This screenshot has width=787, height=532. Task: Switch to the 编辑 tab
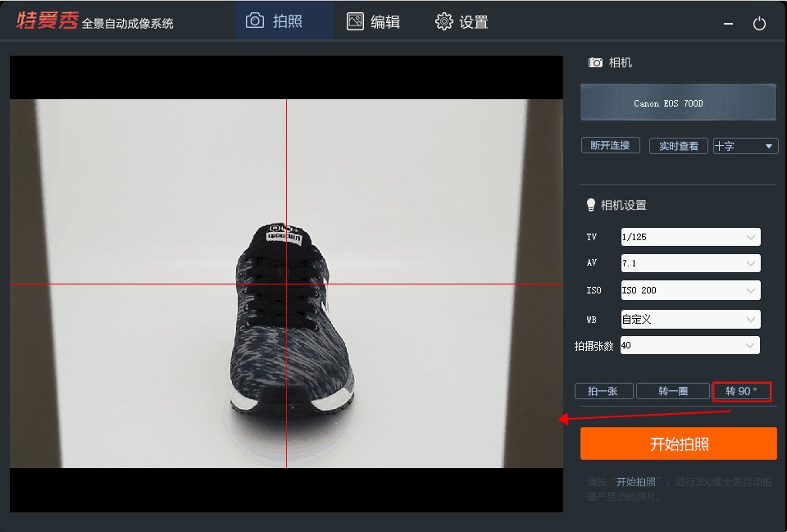[373, 21]
